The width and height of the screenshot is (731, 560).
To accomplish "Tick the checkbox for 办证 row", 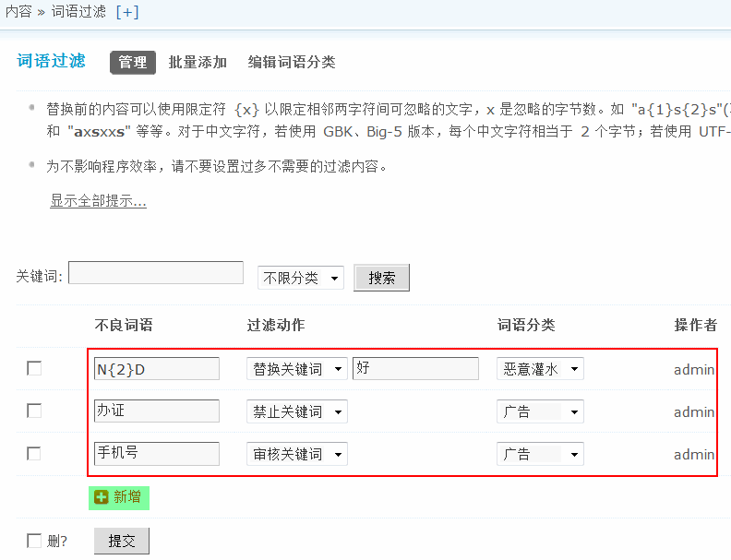I will [x=34, y=411].
